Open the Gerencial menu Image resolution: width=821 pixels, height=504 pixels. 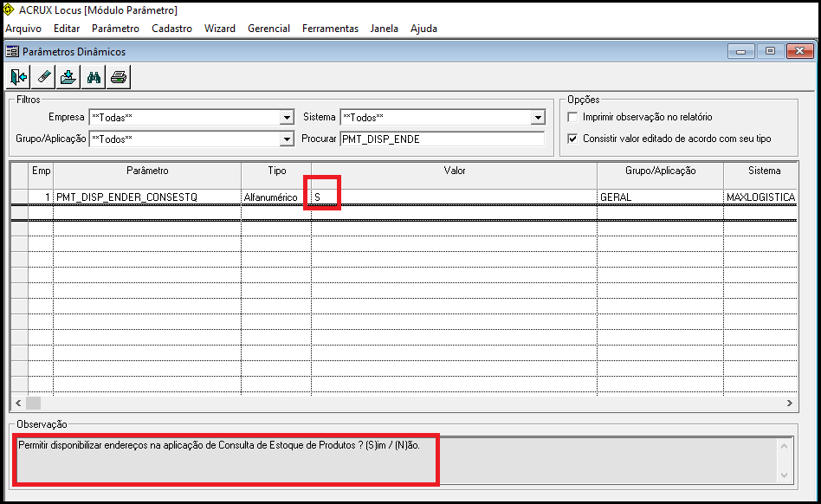tap(268, 29)
